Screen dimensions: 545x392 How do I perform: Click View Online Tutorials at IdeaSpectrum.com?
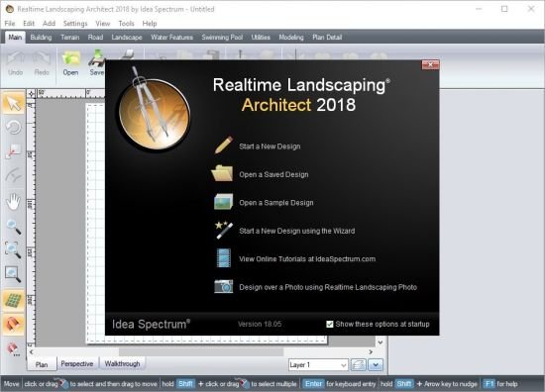(307, 259)
